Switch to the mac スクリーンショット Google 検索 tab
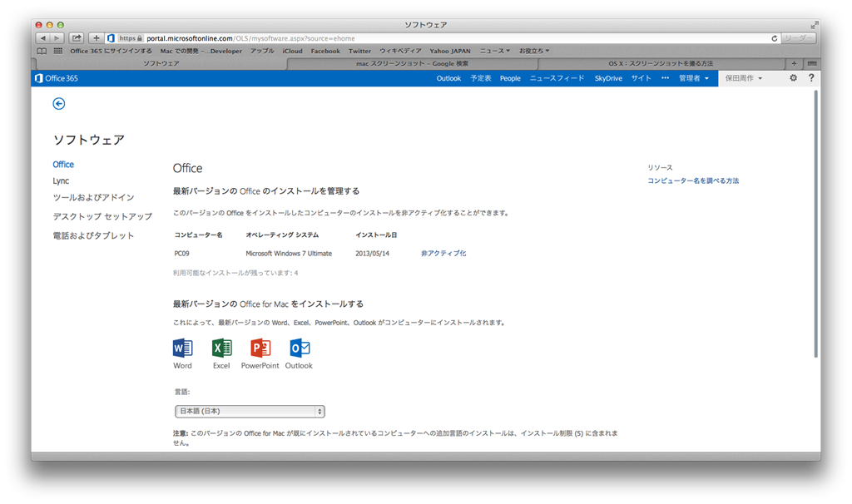The width and height of the screenshot is (852, 504). coord(412,63)
